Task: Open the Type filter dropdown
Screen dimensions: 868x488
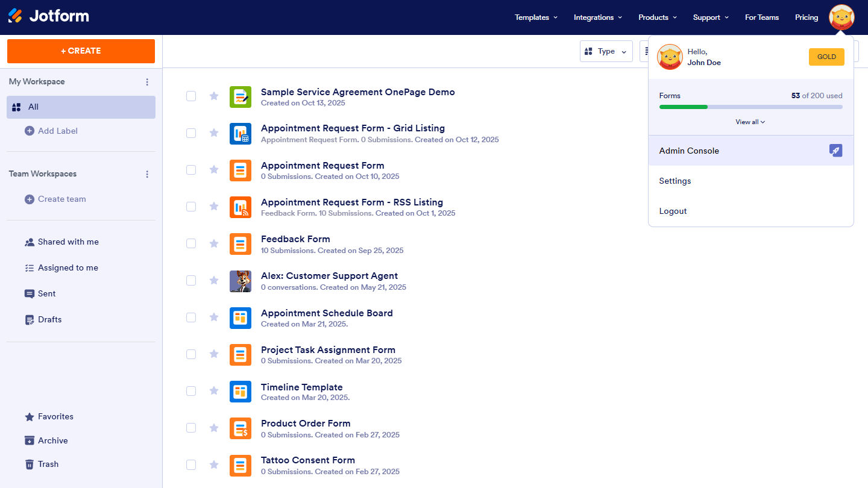Action: pyautogui.click(x=606, y=51)
